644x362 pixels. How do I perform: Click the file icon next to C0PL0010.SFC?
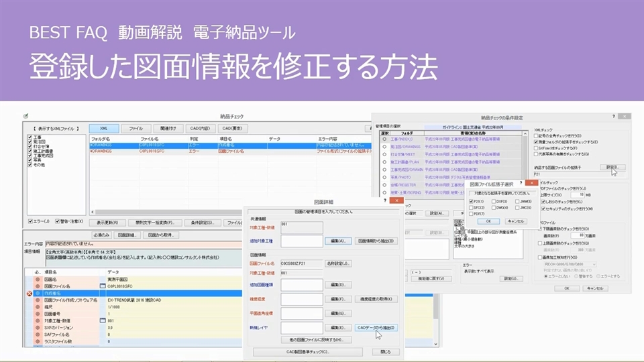(102, 287)
